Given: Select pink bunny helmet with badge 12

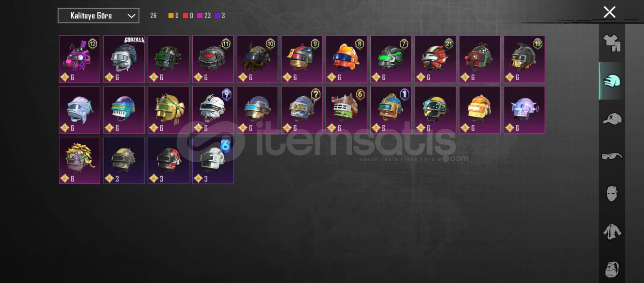Looking at the screenshot, I should 80,59.
